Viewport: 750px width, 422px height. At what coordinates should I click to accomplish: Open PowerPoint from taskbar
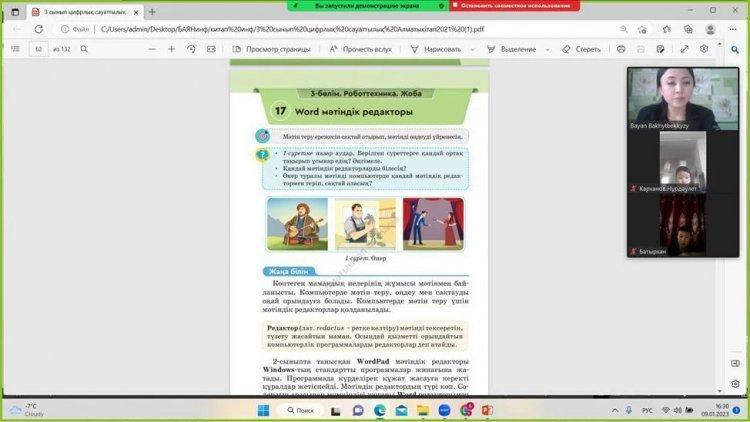tap(487, 411)
